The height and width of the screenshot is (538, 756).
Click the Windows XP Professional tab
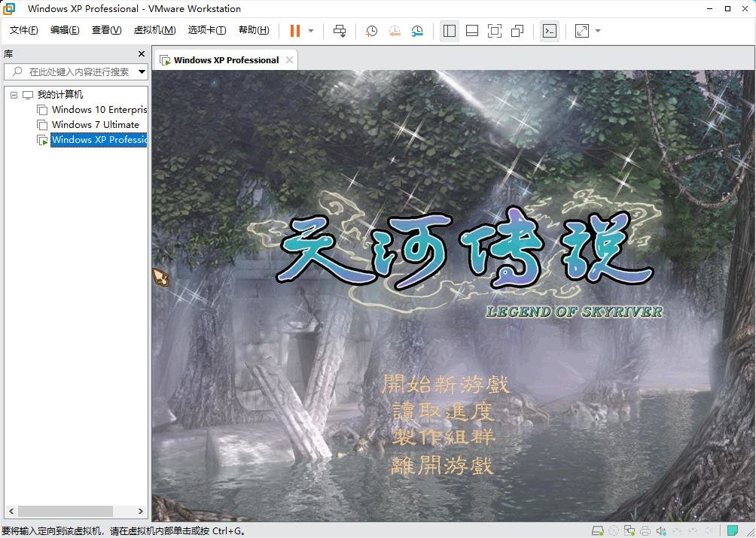(226, 60)
